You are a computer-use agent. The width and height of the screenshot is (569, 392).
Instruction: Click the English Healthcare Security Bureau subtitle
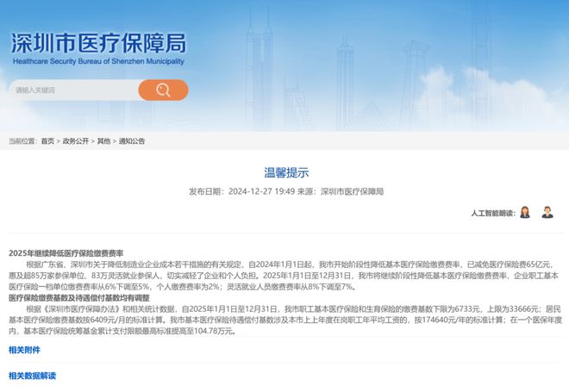coord(97,61)
